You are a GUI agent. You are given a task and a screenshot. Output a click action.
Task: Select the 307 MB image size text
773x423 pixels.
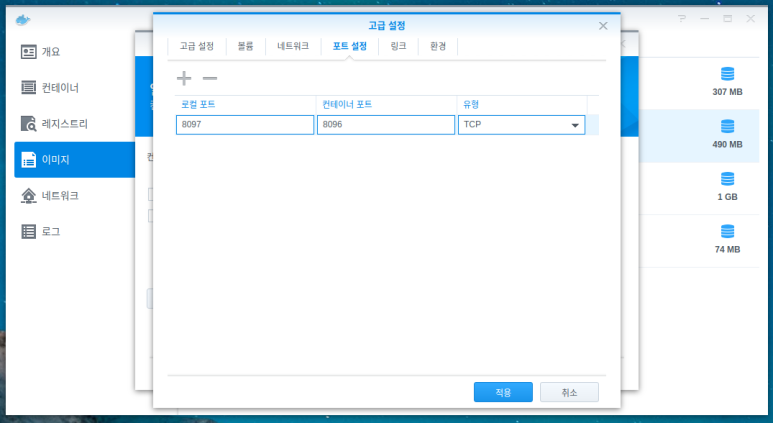[727, 92]
